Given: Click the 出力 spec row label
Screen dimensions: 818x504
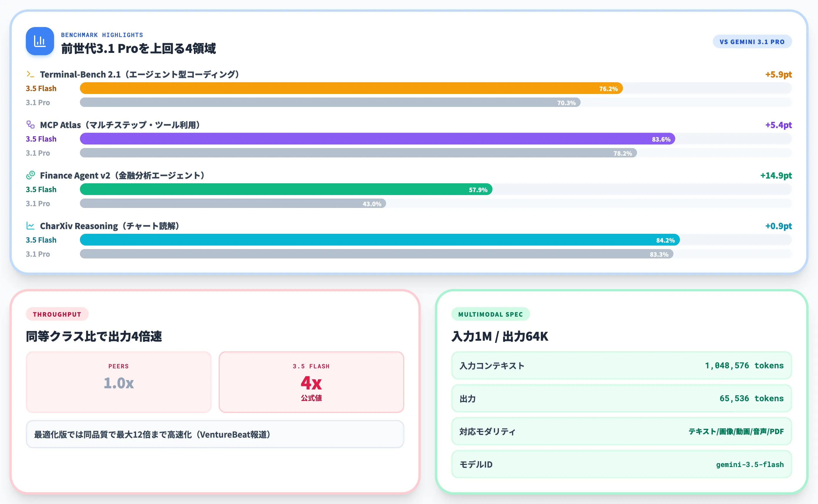Looking at the screenshot, I should tap(467, 399).
